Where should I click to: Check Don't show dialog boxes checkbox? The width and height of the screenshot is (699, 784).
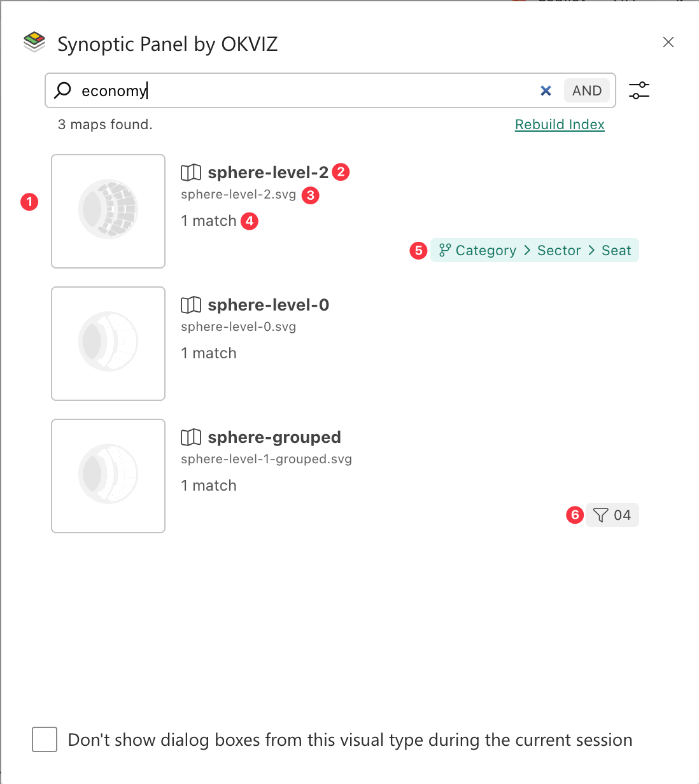45,739
